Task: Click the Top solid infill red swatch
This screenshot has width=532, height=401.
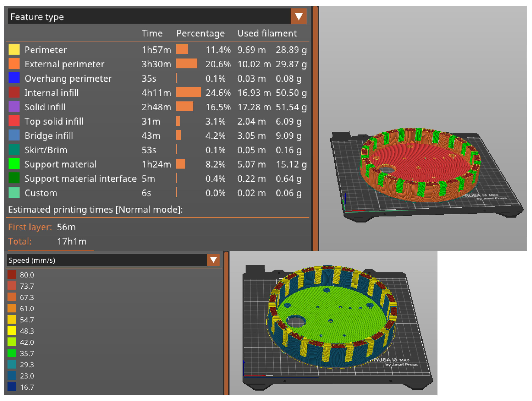Action: coord(14,121)
